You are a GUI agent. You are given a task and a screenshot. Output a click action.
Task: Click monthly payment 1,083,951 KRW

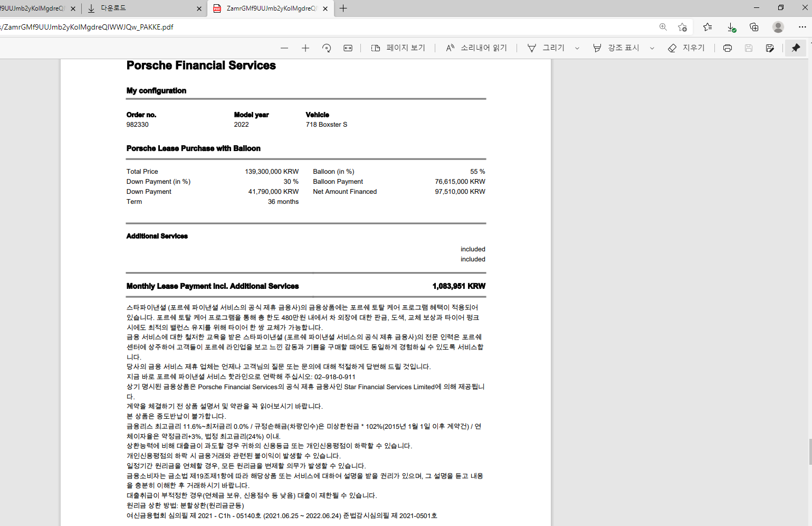[x=459, y=286]
